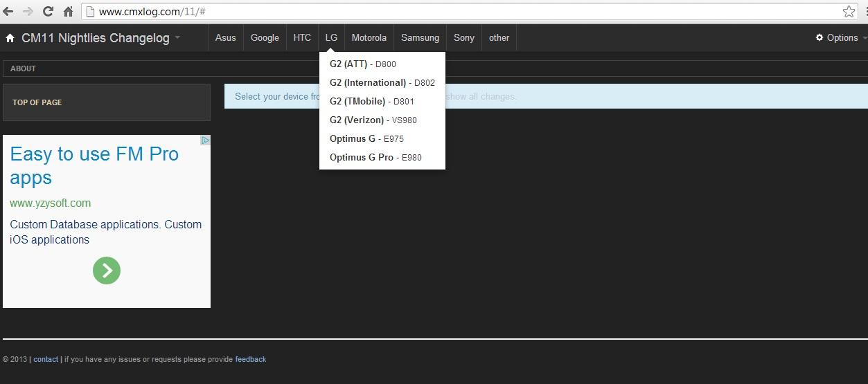Click the contact link in footer
Viewport: 868px width, 384px height.
[46, 360]
